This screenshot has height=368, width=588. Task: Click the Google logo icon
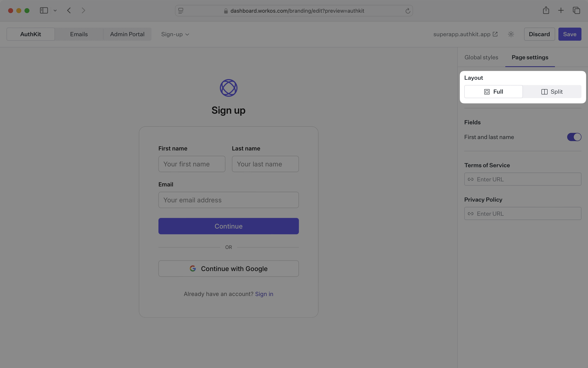click(x=193, y=268)
